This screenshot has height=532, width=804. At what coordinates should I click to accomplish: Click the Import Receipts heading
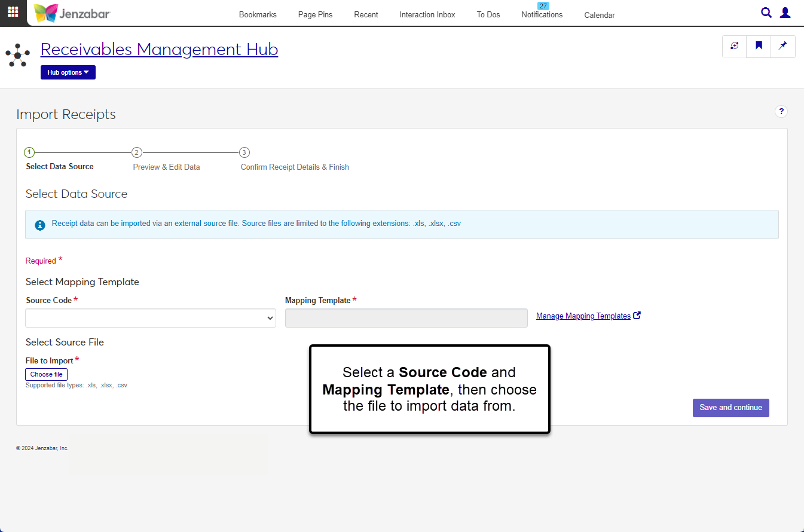coord(66,114)
